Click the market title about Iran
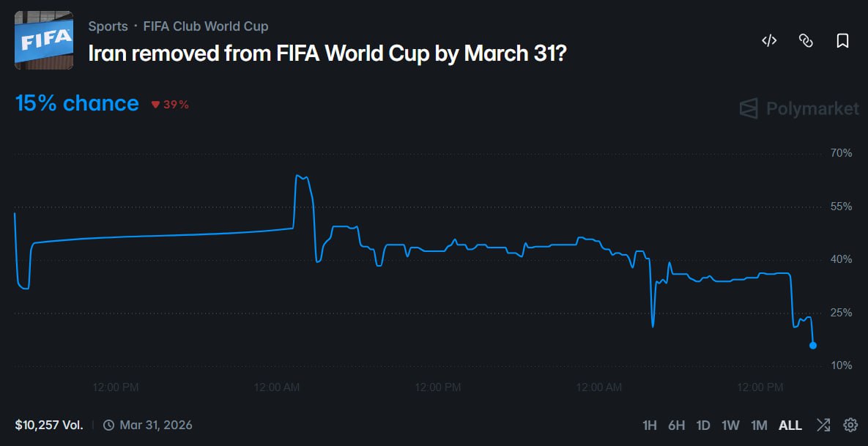Screen dimensions: 868x446 tap(327, 54)
